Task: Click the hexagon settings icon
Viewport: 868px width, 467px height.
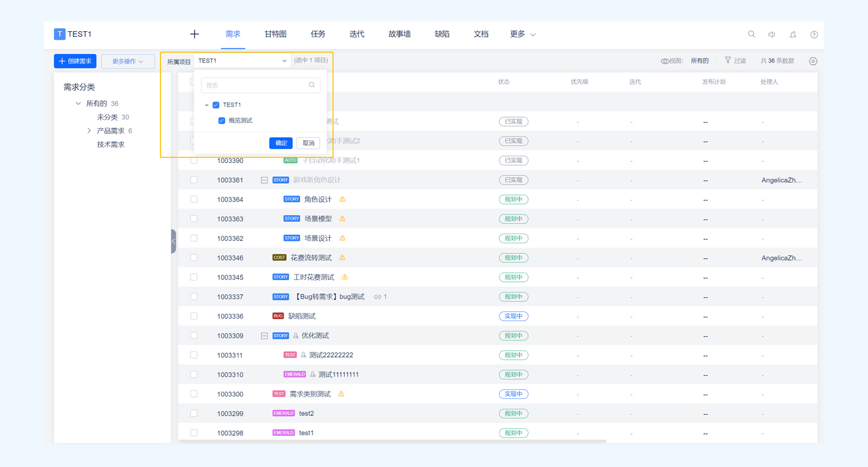Action: (x=813, y=61)
